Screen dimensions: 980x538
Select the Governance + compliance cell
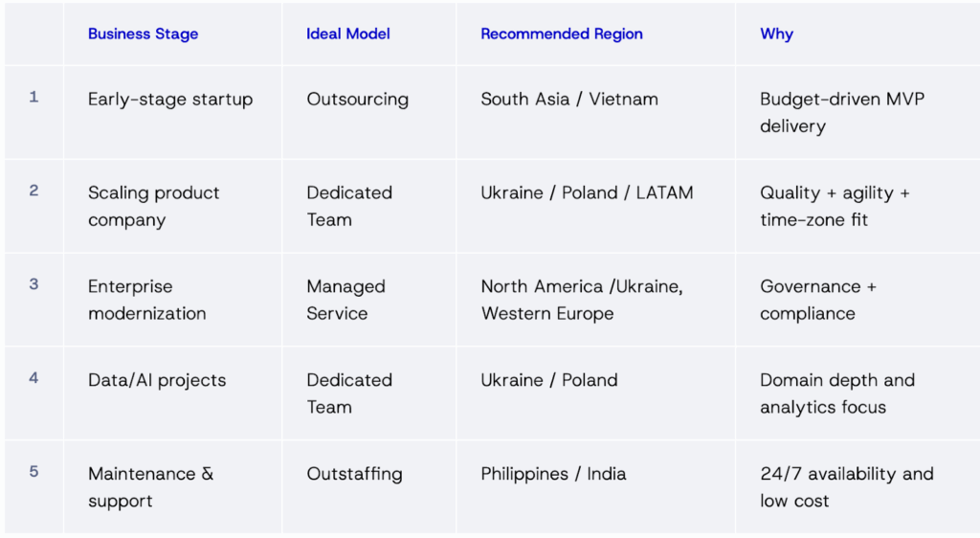[818, 300]
